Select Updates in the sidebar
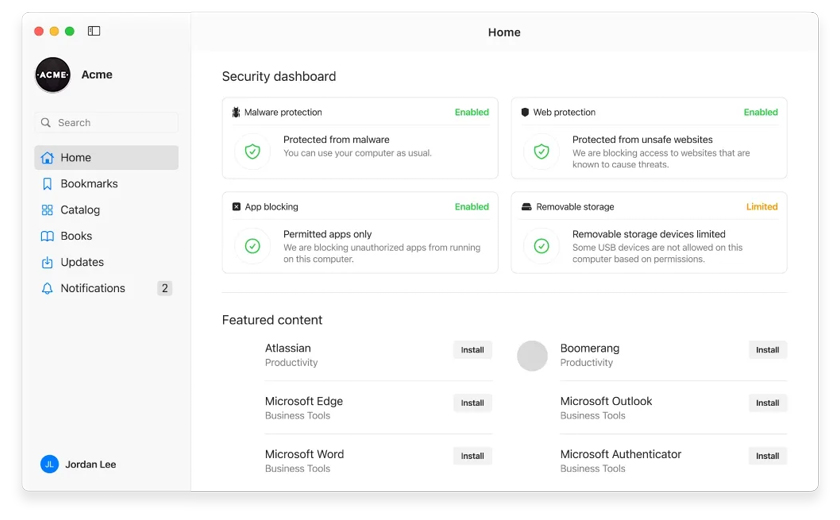Screen dimensions: 840x520 (82, 262)
